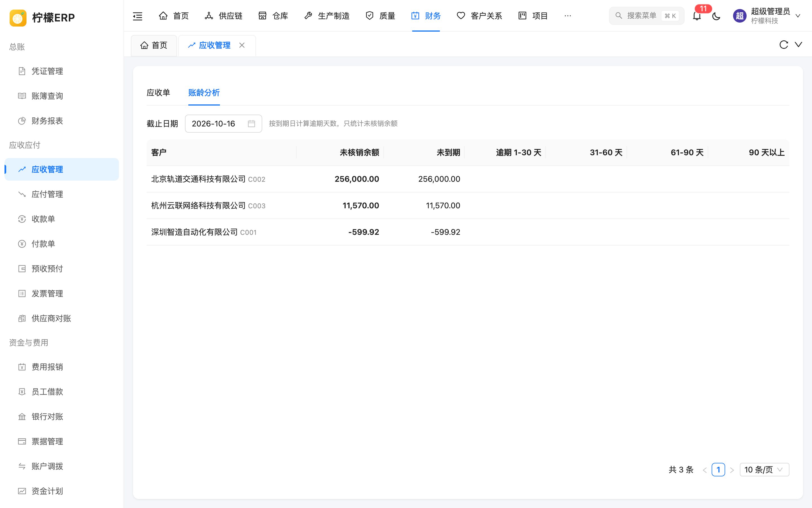
Task: Click the refresh icon in the tab bar
Action: pyautogui.click(x=784, y=45)
